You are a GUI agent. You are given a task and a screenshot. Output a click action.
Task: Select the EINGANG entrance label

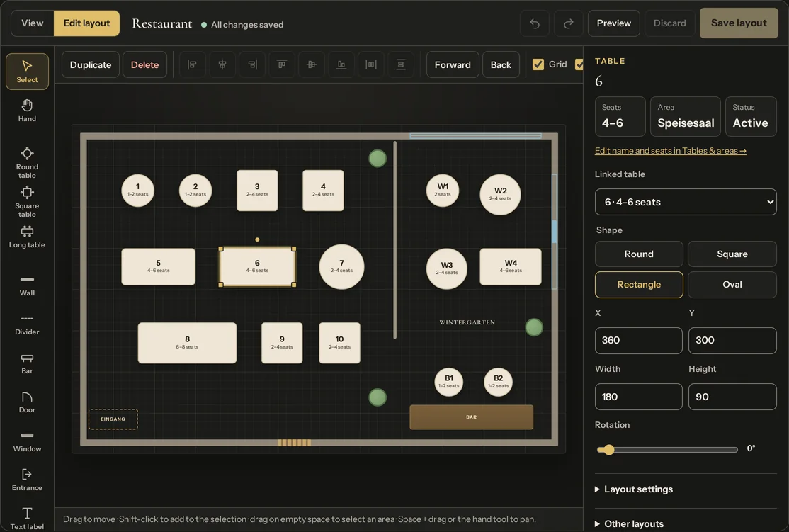click(x=113, y=419)
